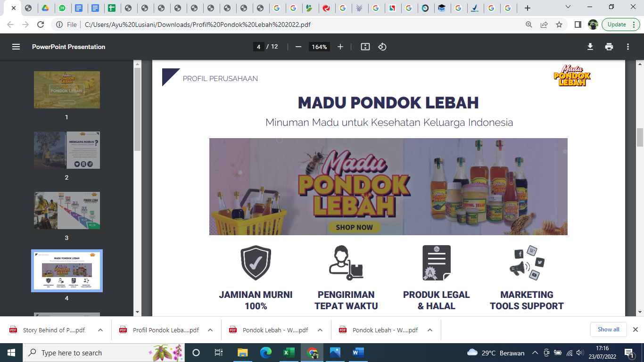Print the PDF document

tap(609, 47)
